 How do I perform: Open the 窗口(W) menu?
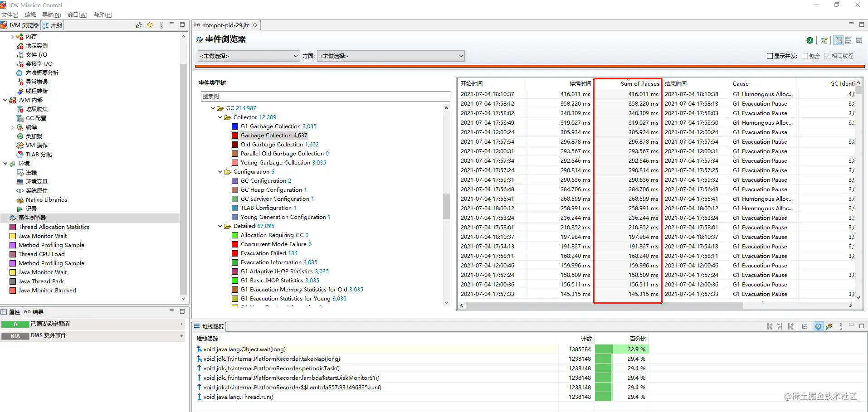click(77, 15)
